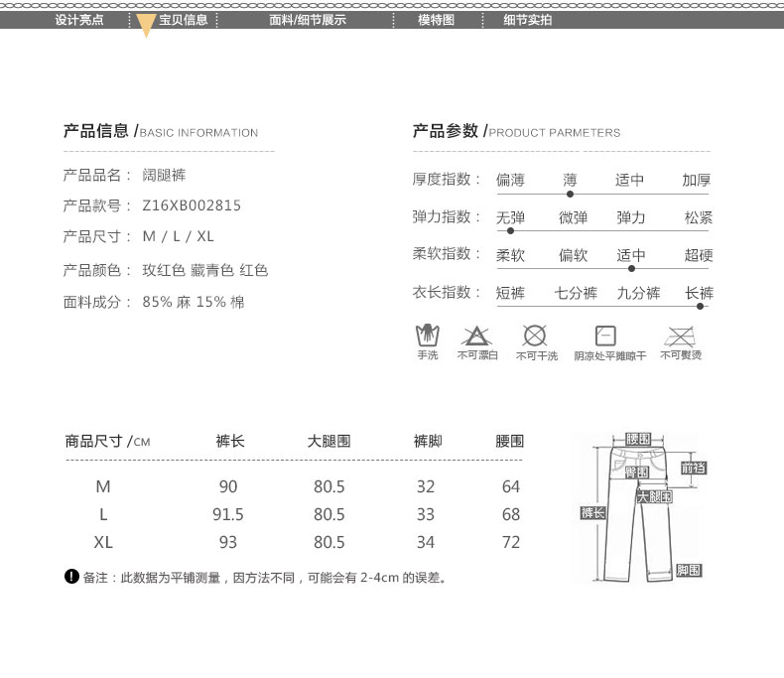Image resolution: width=784 pixels, height=678 pixels.
Task: Click the exclamation icon before 备注
Action: pos(71,577)
